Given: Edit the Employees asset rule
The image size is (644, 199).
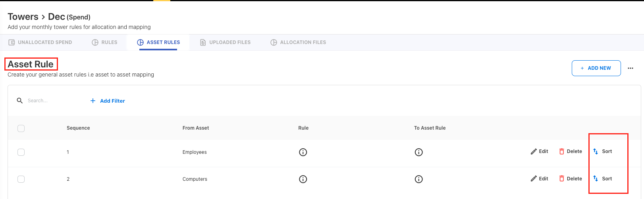Looking at the screenshot, I should 540,151.
